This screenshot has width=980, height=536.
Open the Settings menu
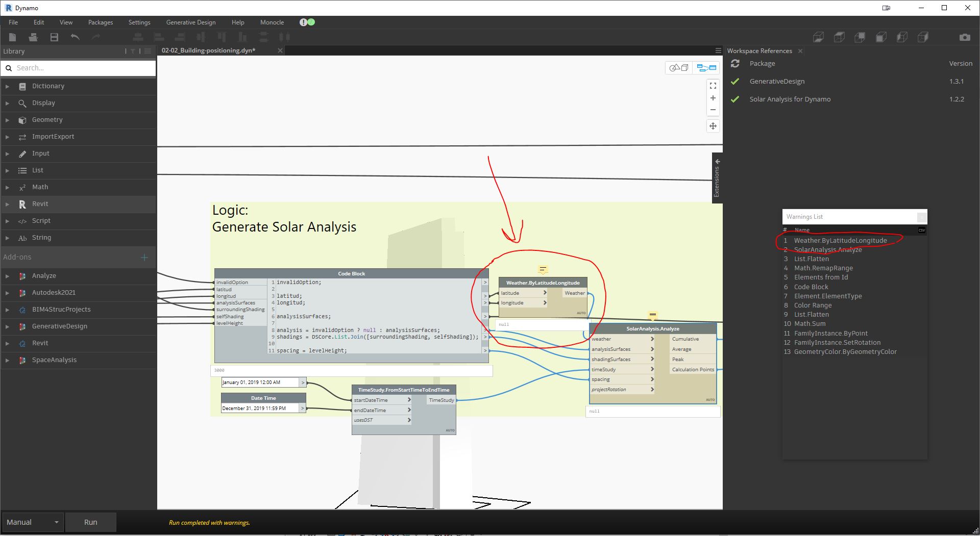139,22
